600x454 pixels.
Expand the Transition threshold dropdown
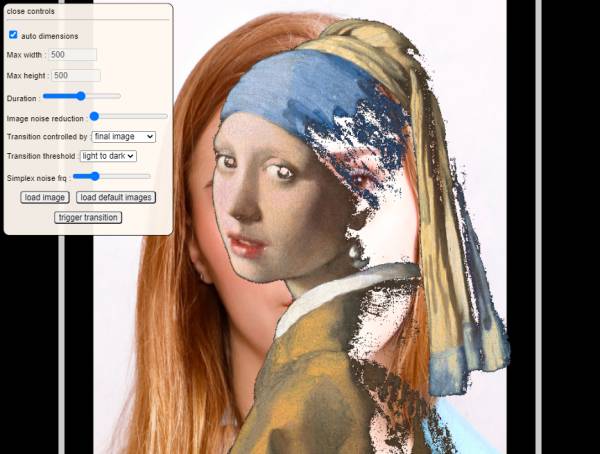[x=108, y=156]
